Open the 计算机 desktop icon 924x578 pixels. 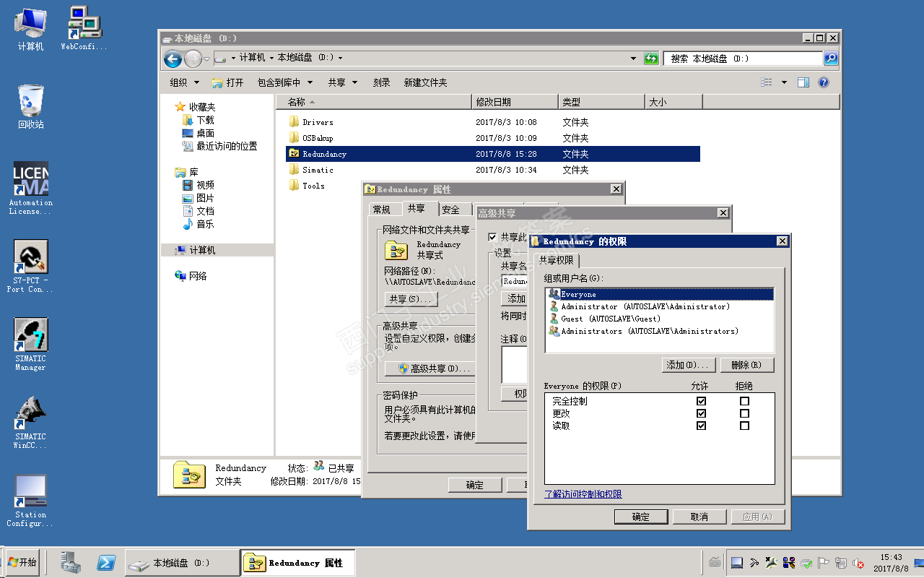tap(30, 29)
